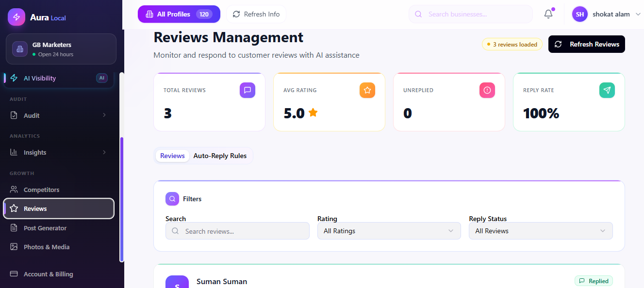
Task: Click the Unreplied count 0
Action: 408,113
